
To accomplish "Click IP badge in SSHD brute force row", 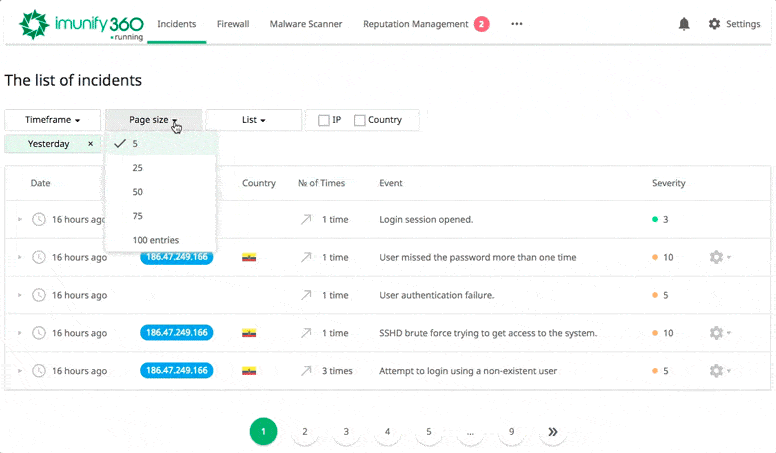I will pos(176,333).
